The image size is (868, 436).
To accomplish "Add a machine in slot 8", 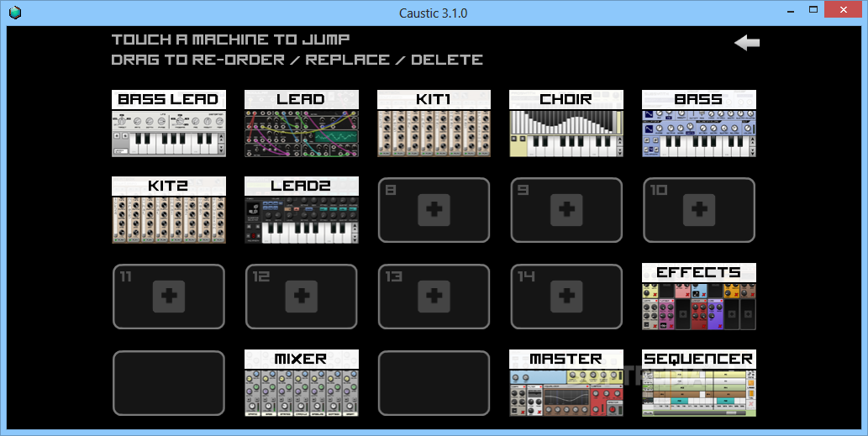I will [434, 210].
